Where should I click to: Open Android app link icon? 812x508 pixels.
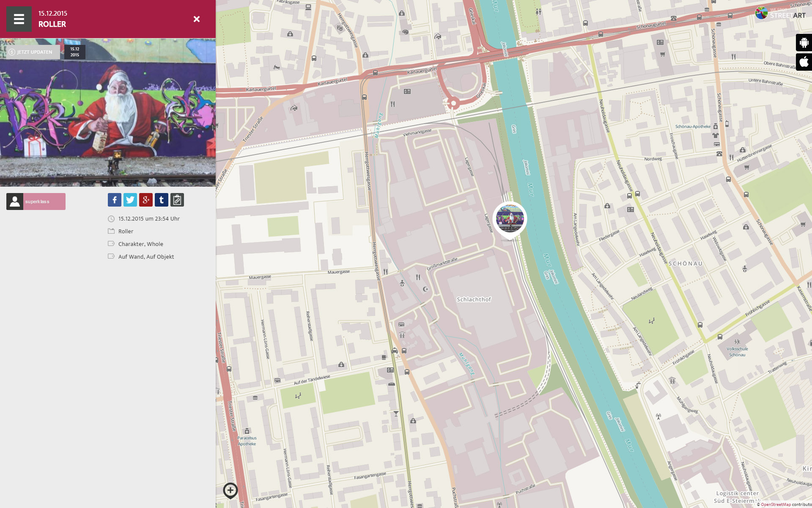pyautogui.click(x=804, y=42)
